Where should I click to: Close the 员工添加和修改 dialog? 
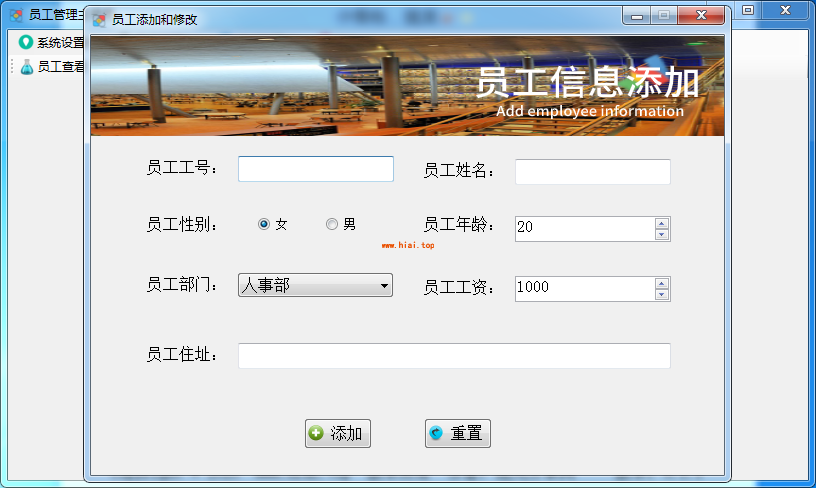click(701, 16)
